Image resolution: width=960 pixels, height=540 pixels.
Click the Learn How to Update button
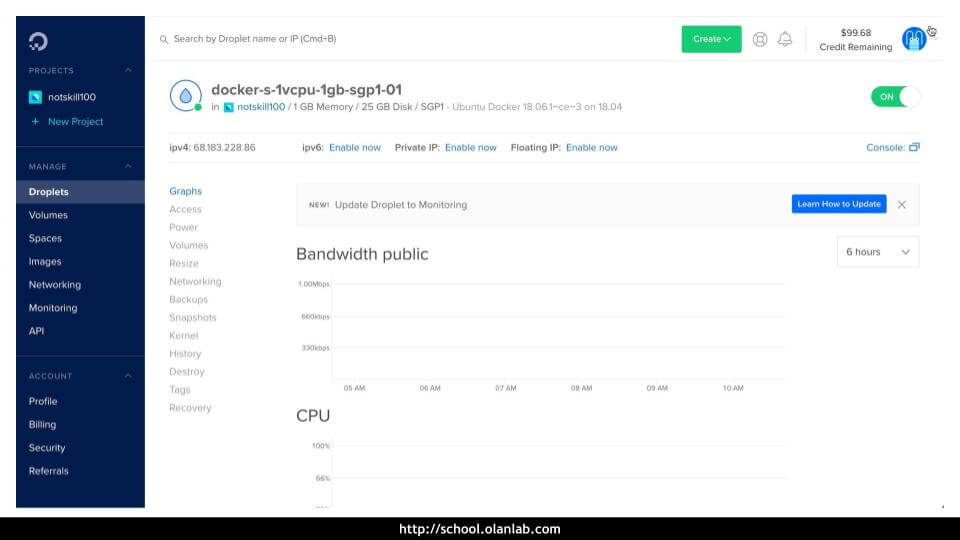coord(838,204)
